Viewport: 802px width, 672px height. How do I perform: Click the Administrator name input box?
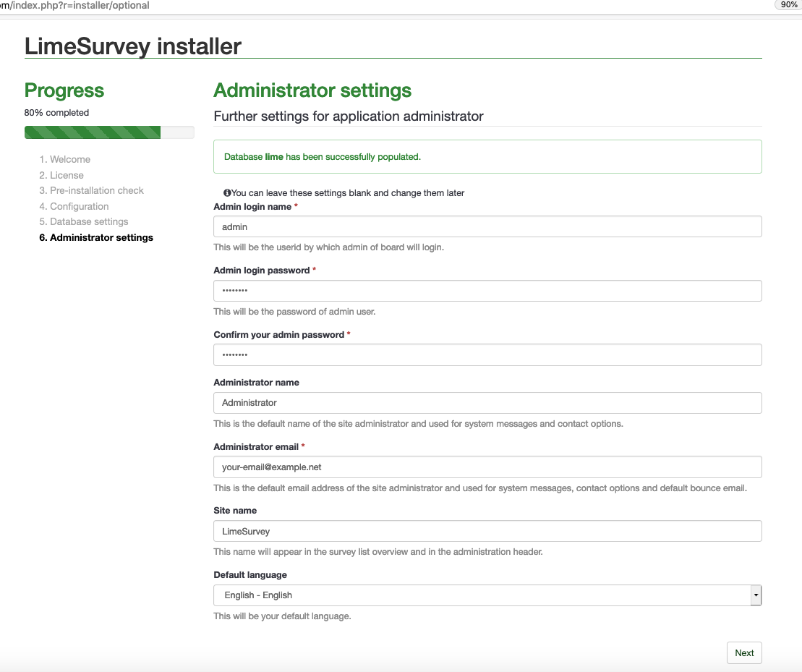pyautogui.click(x=487, y=403)
